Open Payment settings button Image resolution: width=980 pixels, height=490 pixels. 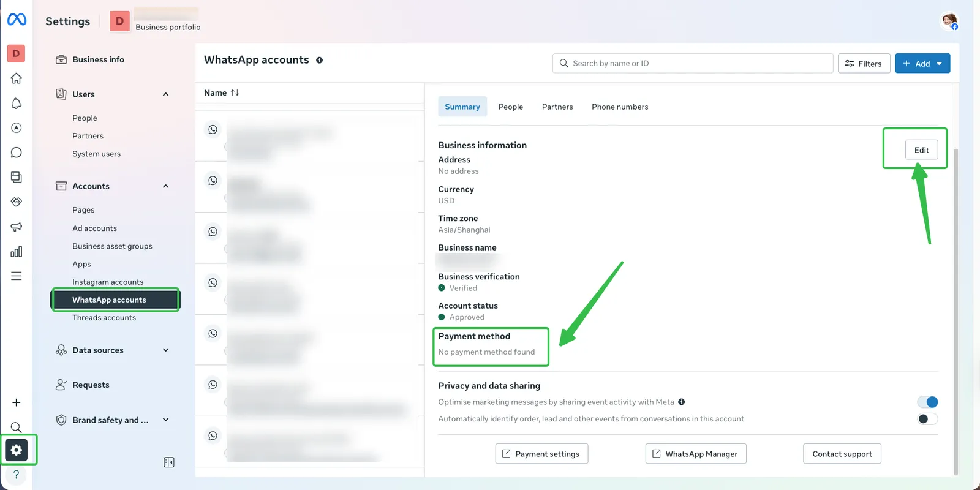541,454
